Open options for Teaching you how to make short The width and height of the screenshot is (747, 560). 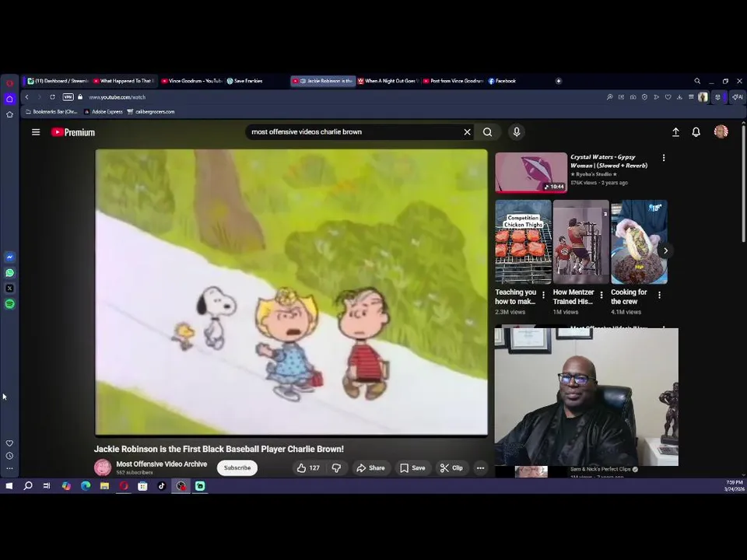click(x=544, y=296)
